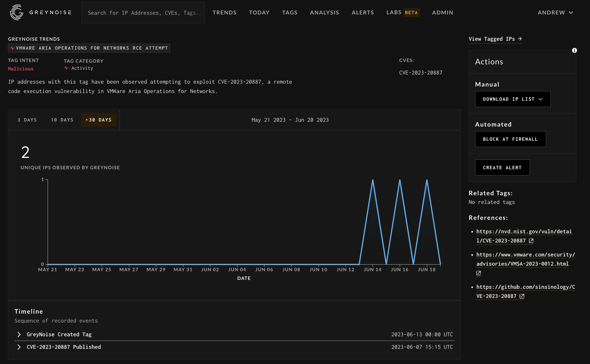
Task: Click the info icon above Actions panel
Action: click(574, 50)
